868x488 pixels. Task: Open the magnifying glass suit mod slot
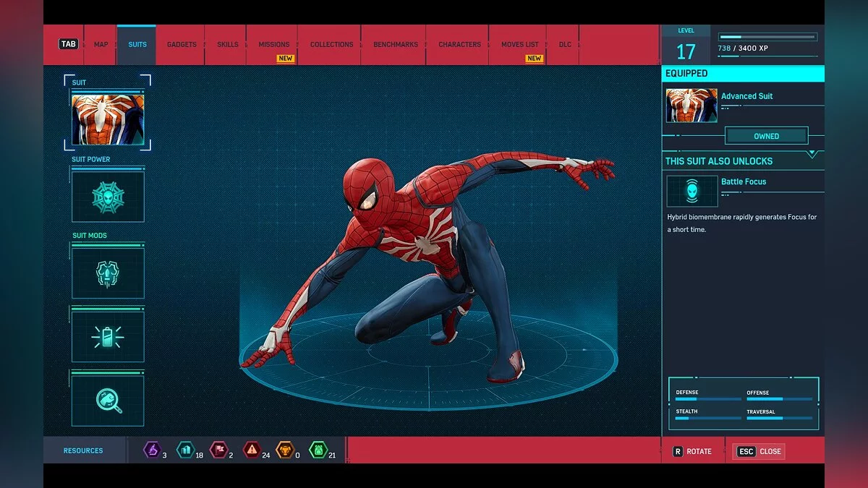[x=107, y=400]
